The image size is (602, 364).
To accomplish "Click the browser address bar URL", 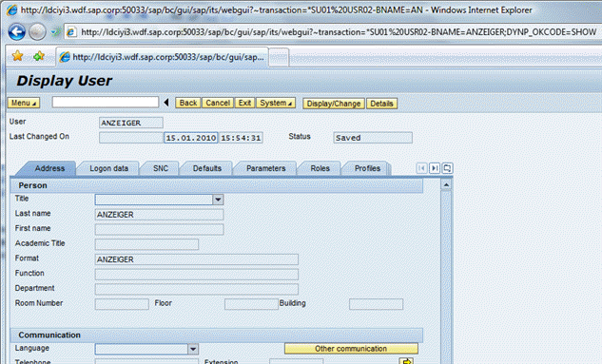I will pos(338,32).
